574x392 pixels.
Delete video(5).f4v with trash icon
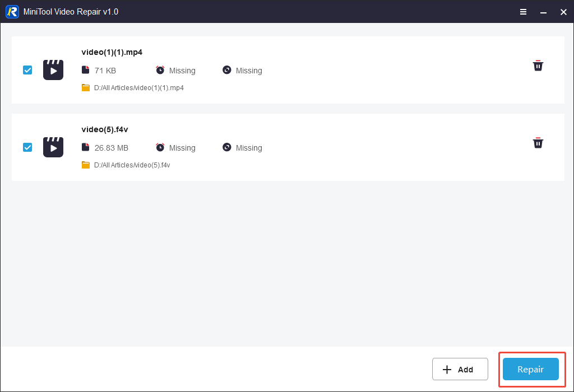point(538,143)
